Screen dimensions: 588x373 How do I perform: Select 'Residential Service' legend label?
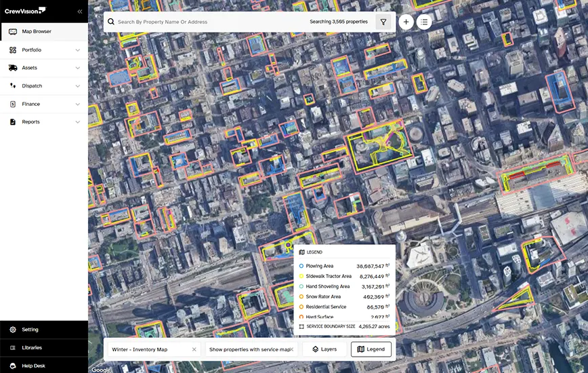point(326,307)
